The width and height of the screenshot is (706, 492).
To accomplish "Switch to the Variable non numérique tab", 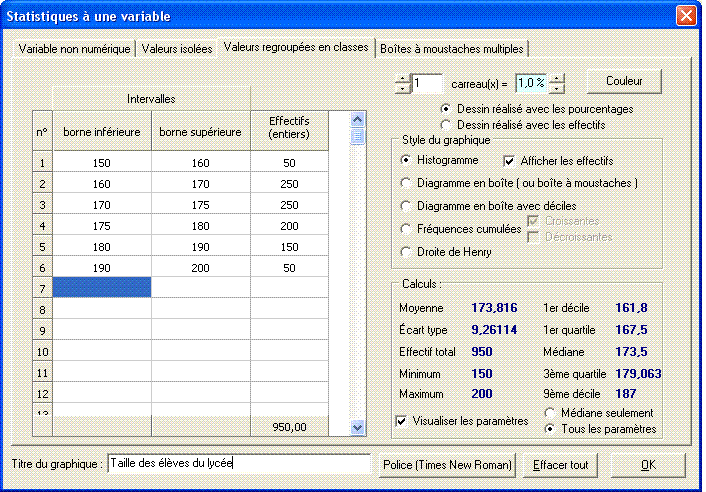I will click(74, 49).
